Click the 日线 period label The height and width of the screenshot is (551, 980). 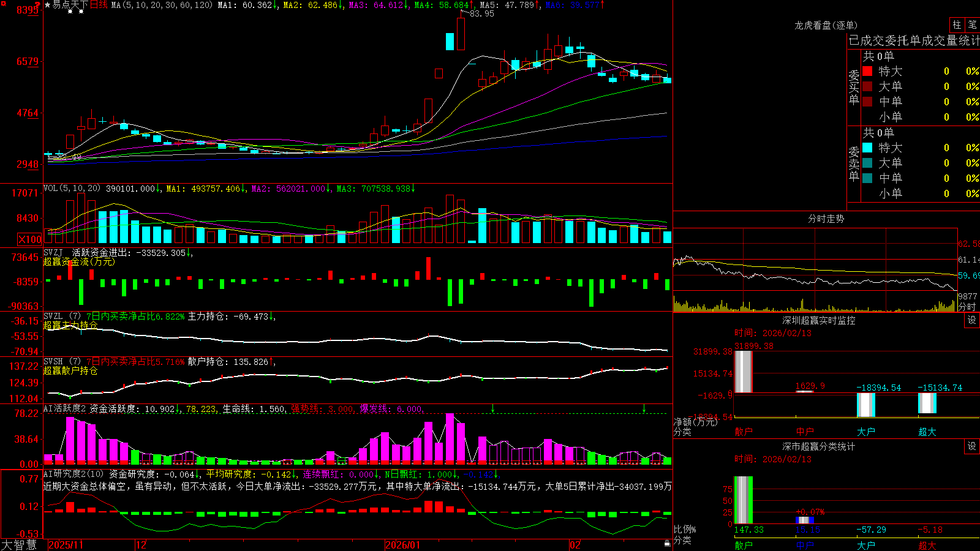[x=99, y=5]
